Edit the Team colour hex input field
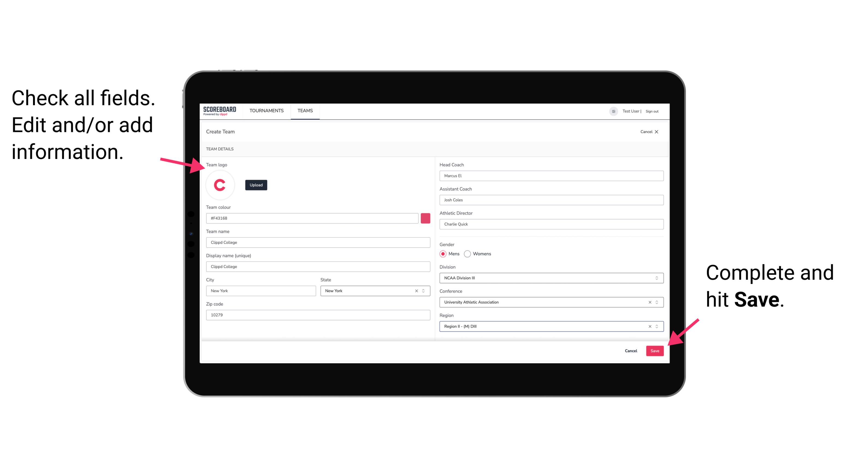868x467 pixels. [x=312, y=217]
